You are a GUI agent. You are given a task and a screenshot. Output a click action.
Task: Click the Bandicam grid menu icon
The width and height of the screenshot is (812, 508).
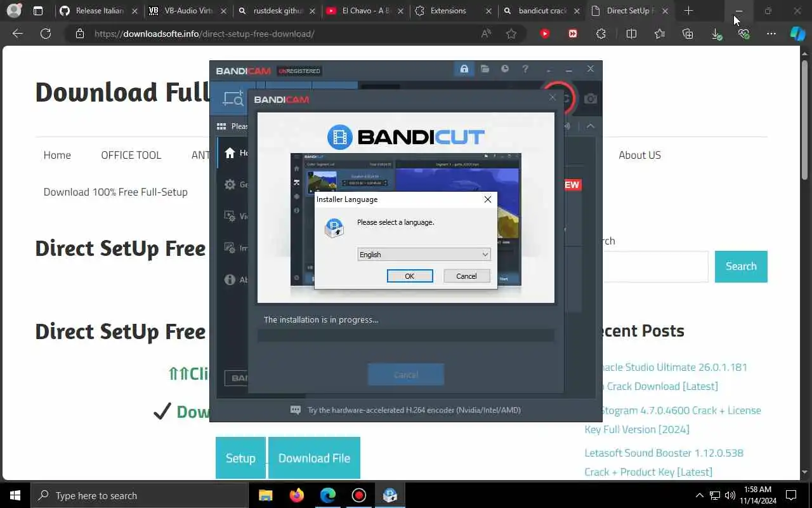coord(221,126)
